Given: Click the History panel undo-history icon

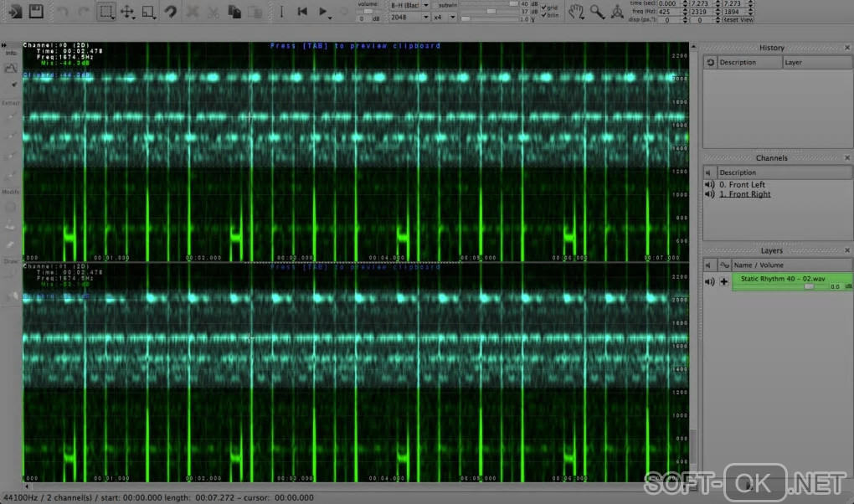Looking at the screenshot, I should click(x=710, y=63).
